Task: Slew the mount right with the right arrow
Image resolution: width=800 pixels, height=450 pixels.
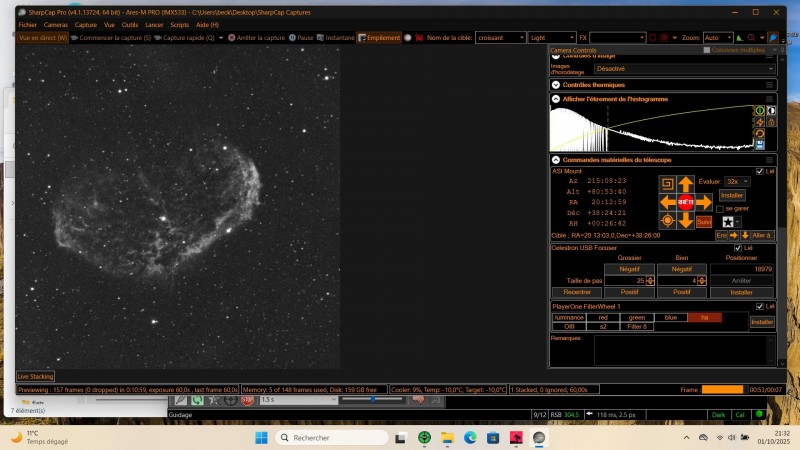Action: coord(704,202)
